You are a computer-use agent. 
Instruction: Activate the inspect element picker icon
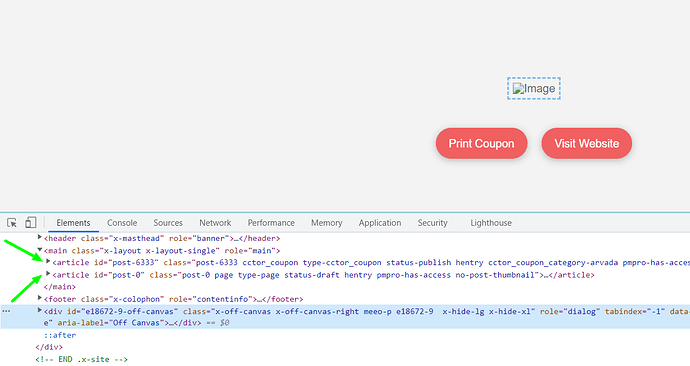(12, 223)
